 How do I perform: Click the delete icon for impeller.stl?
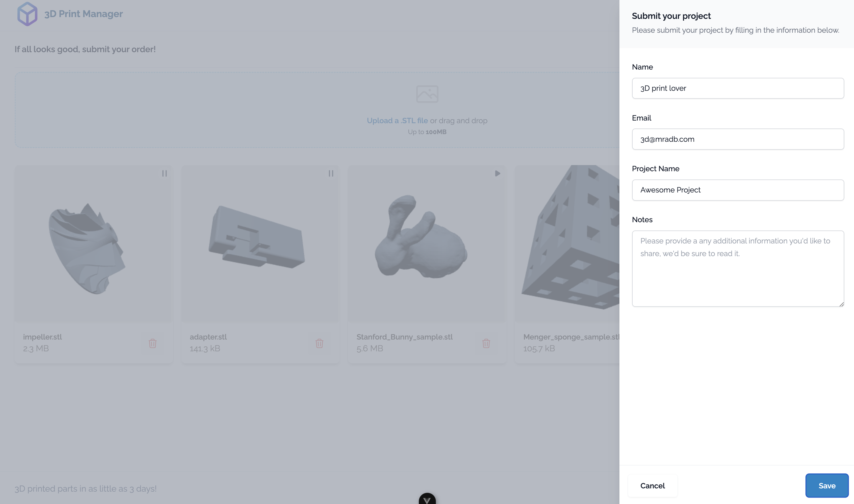(x=153, y=343)
